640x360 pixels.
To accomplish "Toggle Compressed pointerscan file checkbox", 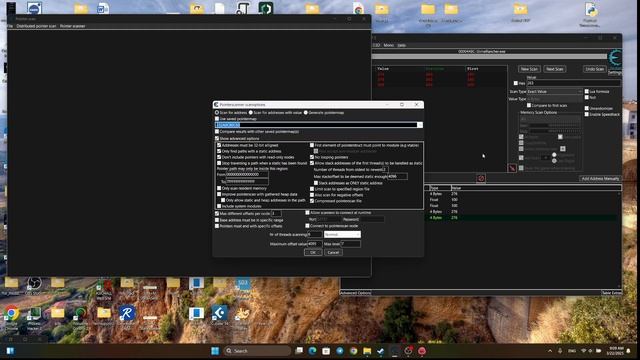I will coord(312,201).
